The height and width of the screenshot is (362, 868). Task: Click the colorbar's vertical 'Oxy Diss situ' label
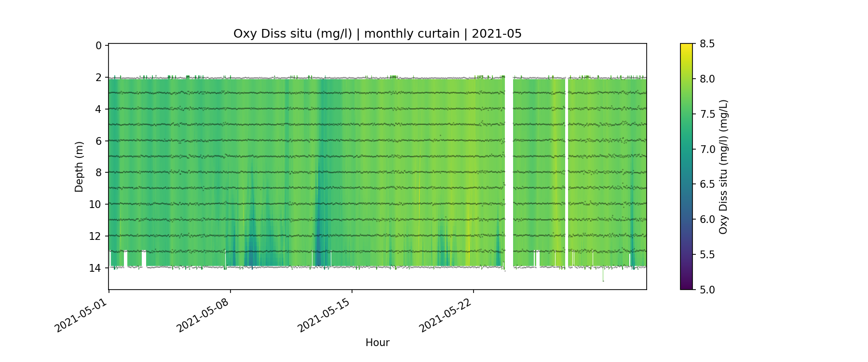pyautogui.click(x=723, y=167)
